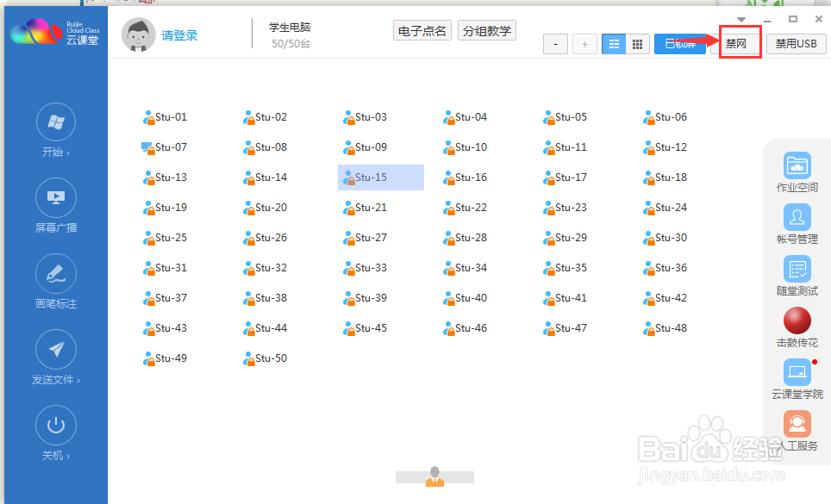Select student computer Stu-07

coord(165,147)
